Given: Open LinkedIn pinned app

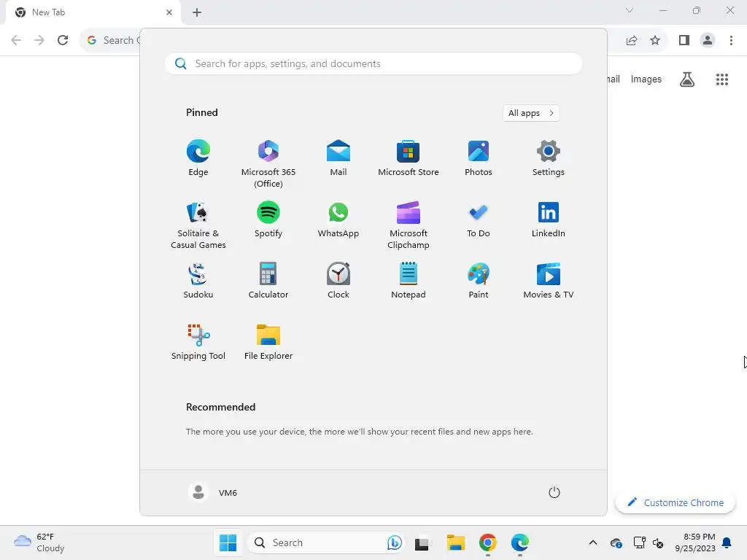Looking at the screenshot, I should (x=549, y=219).
